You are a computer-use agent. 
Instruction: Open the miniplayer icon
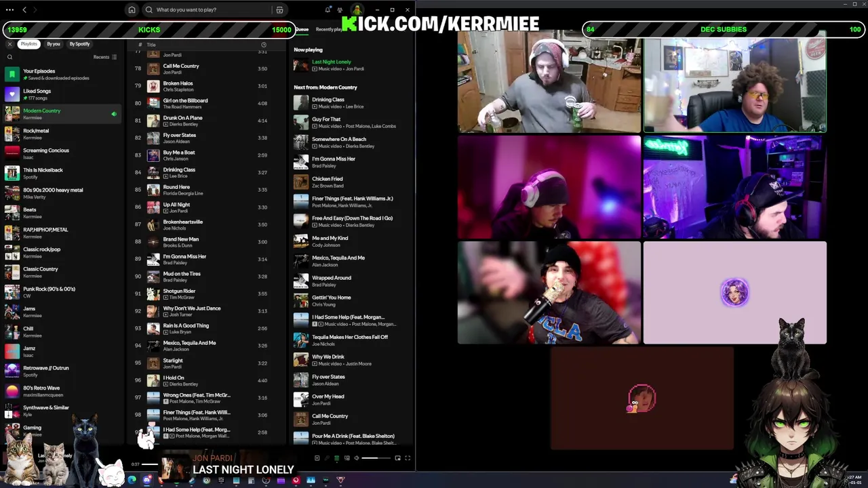coord(397,458)
